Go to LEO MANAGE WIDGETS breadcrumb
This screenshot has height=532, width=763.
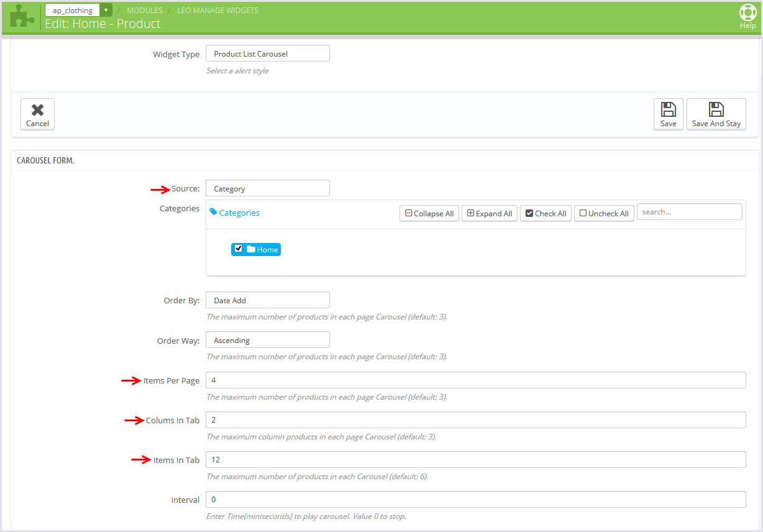point(217,11)
